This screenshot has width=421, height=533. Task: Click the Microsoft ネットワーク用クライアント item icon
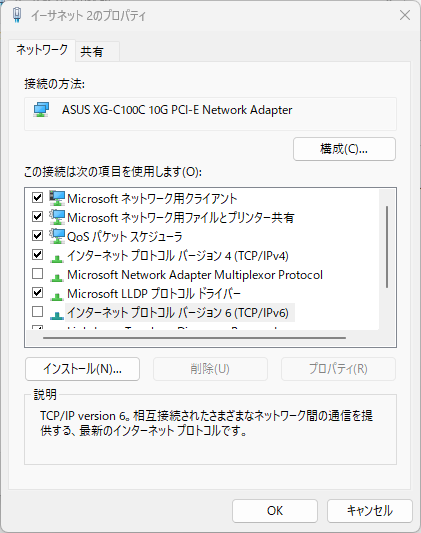click(57, 198)
